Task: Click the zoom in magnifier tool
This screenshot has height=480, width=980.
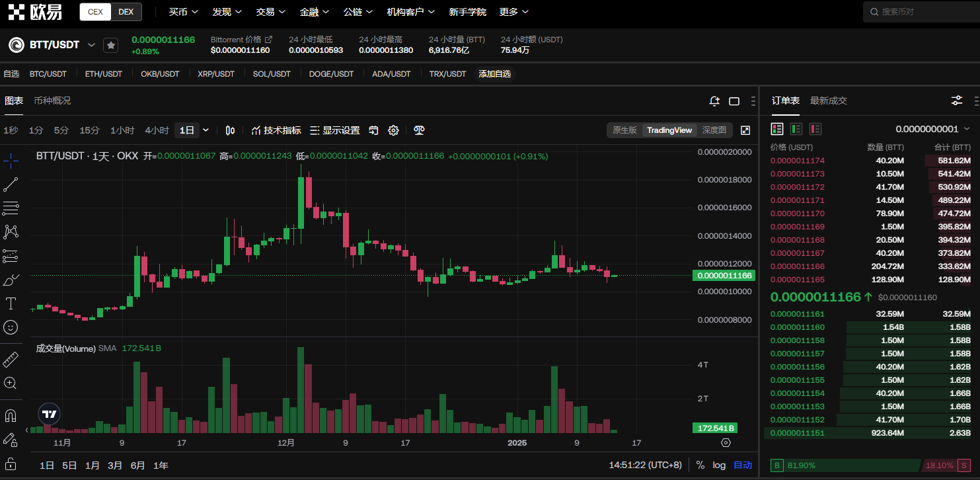Action: coord(11,383)
